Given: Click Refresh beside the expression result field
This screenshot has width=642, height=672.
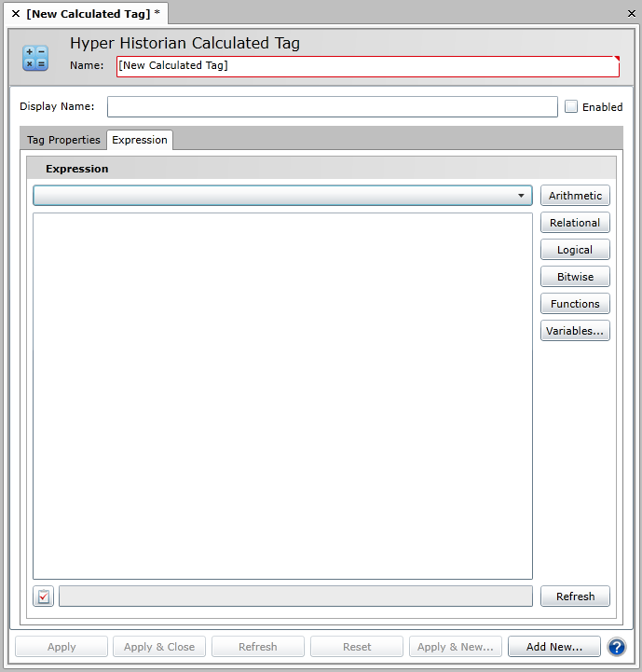Looking at the screenshot, I should [x=575, y=597].
